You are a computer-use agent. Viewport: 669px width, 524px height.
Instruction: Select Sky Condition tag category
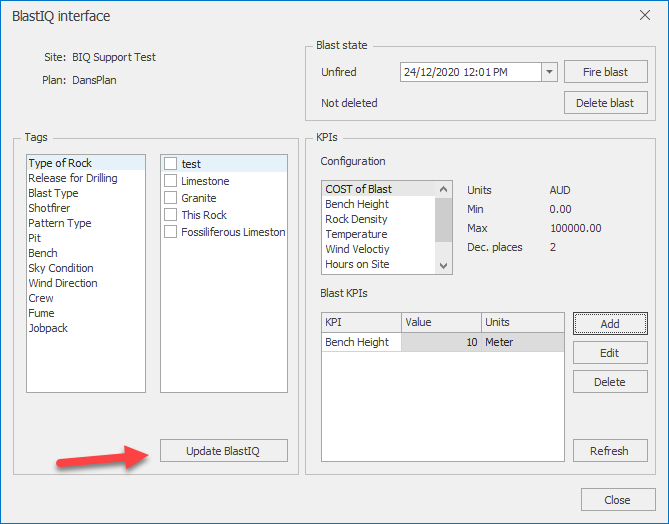(x=86, y=268)
